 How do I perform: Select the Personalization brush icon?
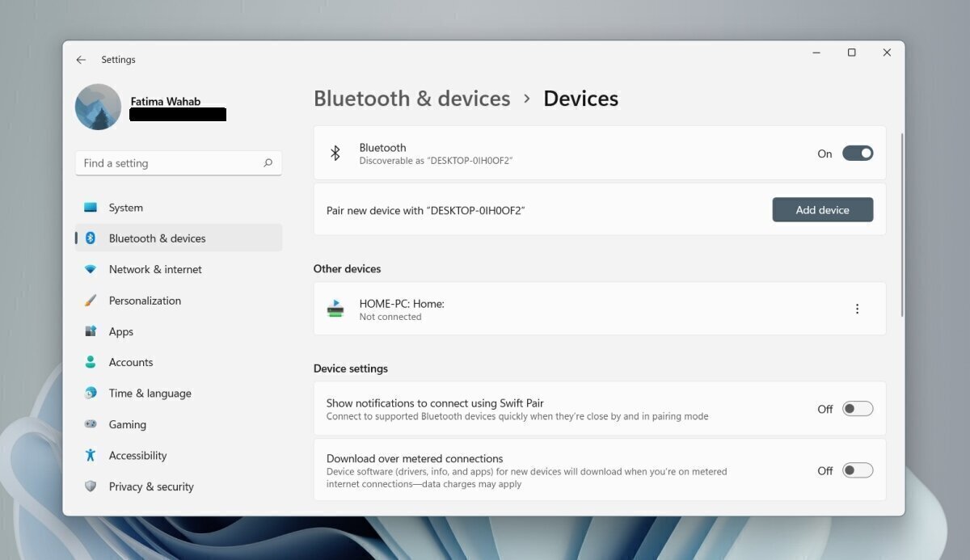[x=91, y=300]
